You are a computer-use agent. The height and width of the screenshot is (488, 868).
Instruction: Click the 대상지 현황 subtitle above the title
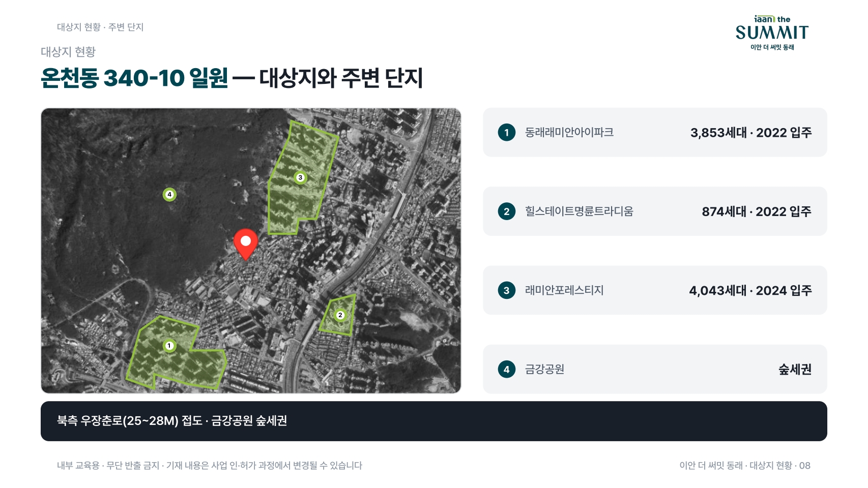pyautogui.click(x=68, y=52)
